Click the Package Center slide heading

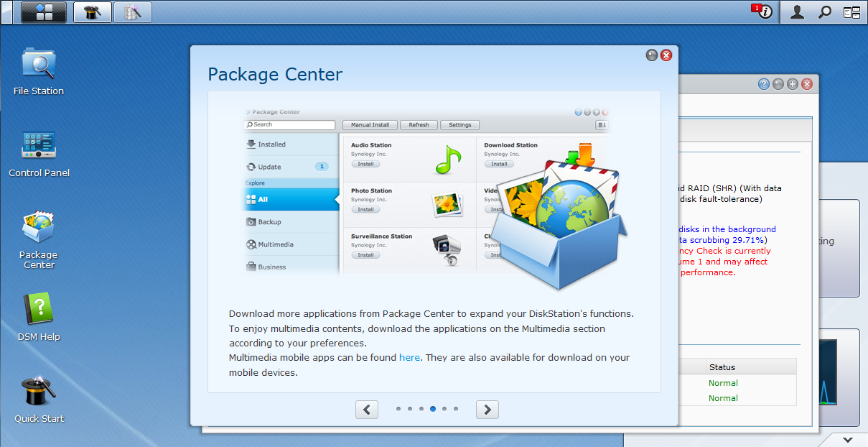click(x=275, y=74)
